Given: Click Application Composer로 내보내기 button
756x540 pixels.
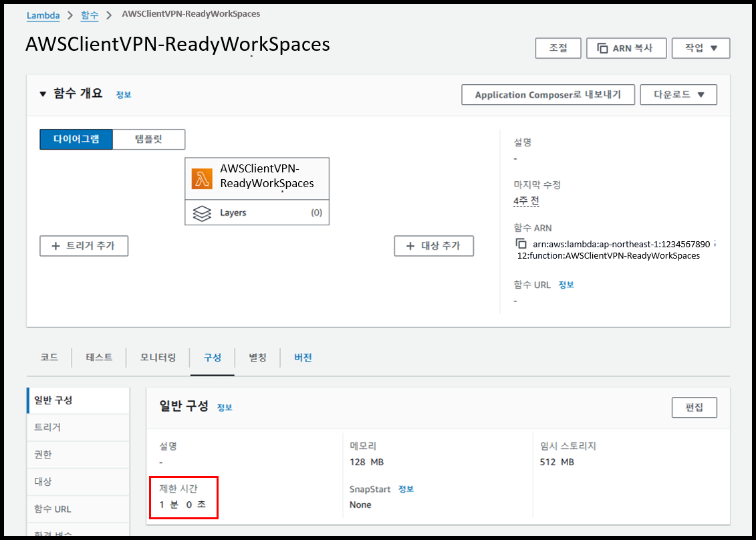Looking at the screenshot, I should pyautogui.click(x=547, y=94).
